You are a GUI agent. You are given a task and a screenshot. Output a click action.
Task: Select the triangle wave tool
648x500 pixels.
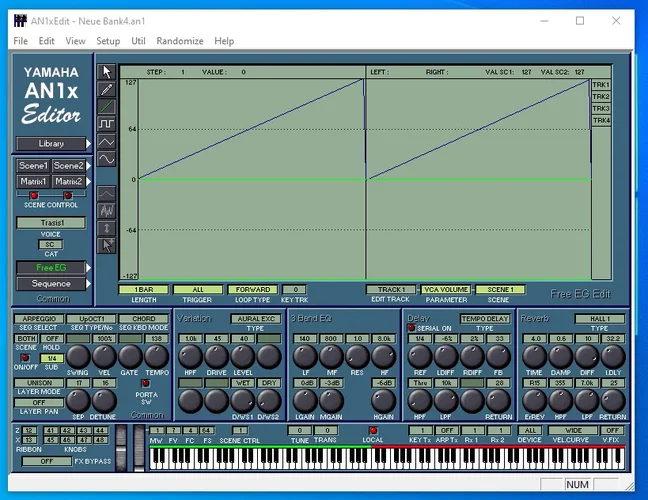(x=106, y=142)
